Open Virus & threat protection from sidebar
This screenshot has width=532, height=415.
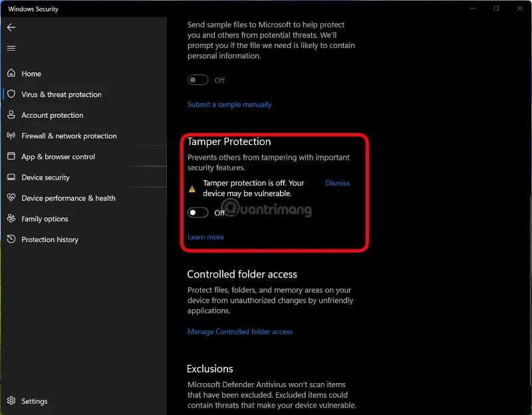coord(62,94)
